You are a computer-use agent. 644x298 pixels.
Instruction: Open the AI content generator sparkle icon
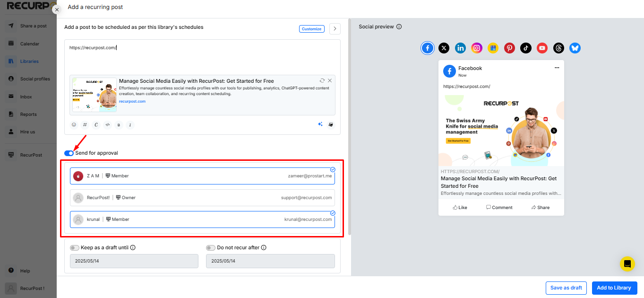tap(320, 124)
